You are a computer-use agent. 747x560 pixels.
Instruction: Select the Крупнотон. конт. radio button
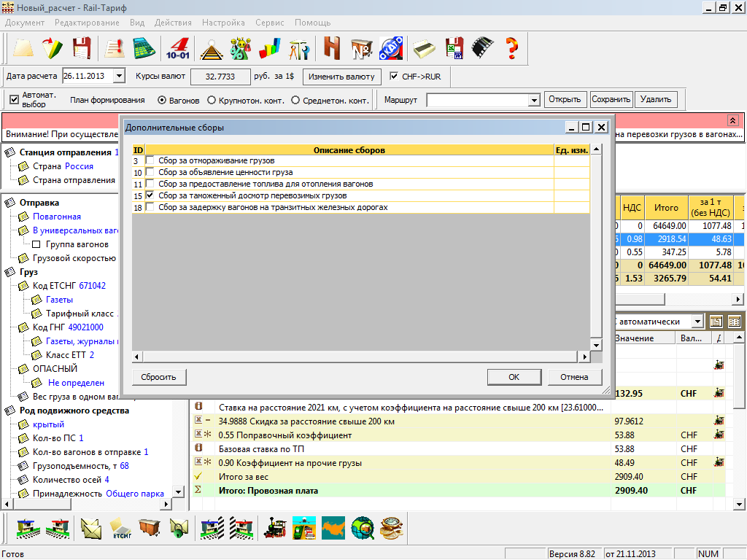(x=212, y=100)
